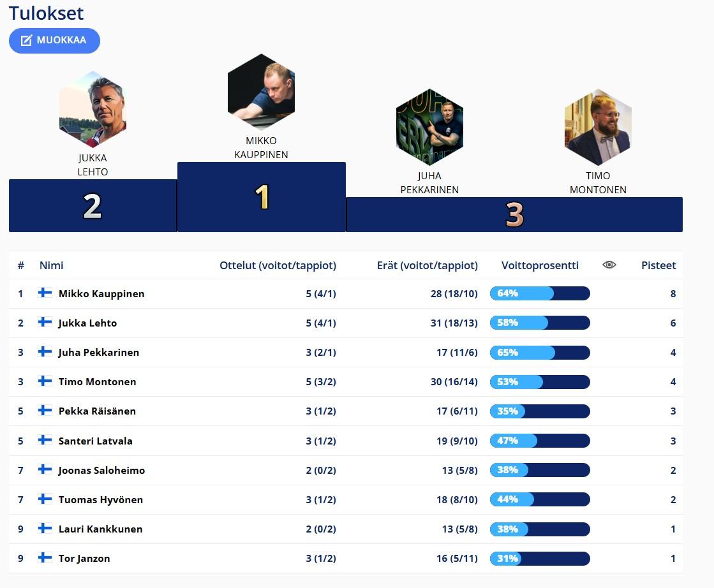Sort by the Pisteet column header
The image size is (714, 588).
pos(658,265)
